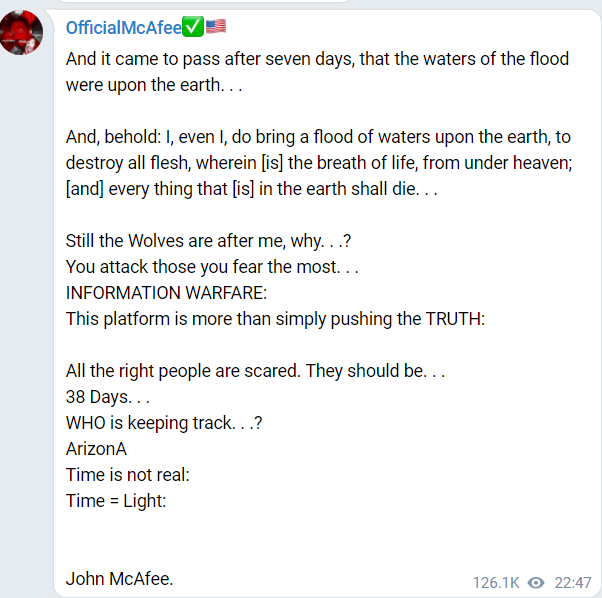Click the 22:47 message timestamp

[573, 582]
